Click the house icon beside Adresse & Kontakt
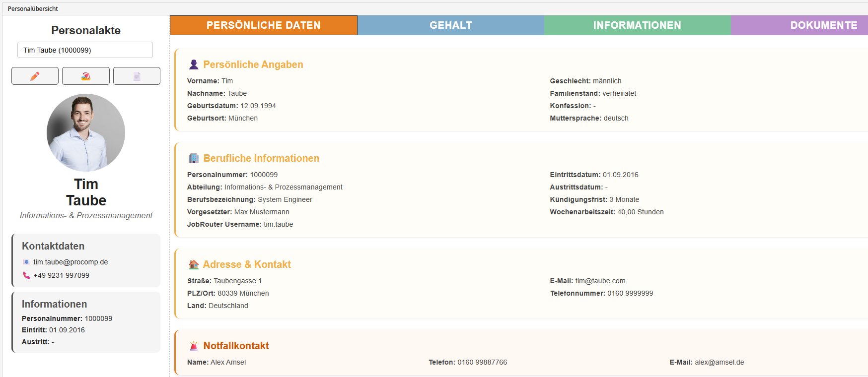The height and width of the screenshot is (377, 868). click(194, 264)
